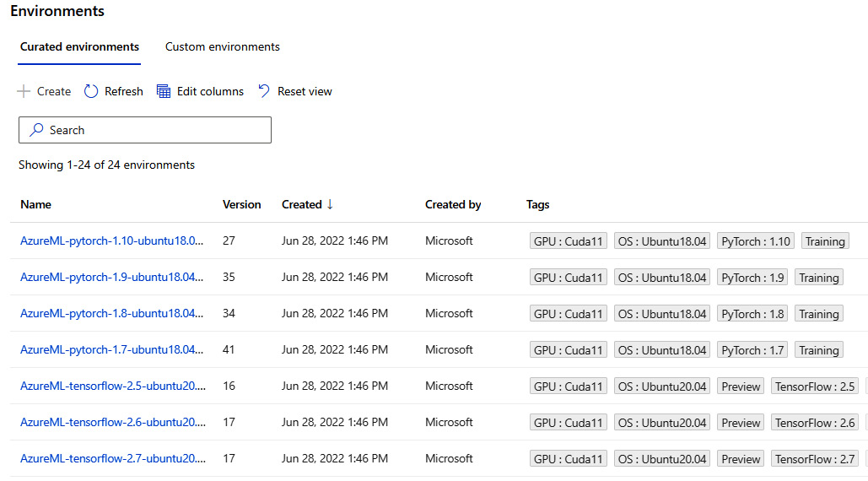This screenshot has height=481, width=868.
Task: Click the Created by column header
Action: [x=453, y=204]
